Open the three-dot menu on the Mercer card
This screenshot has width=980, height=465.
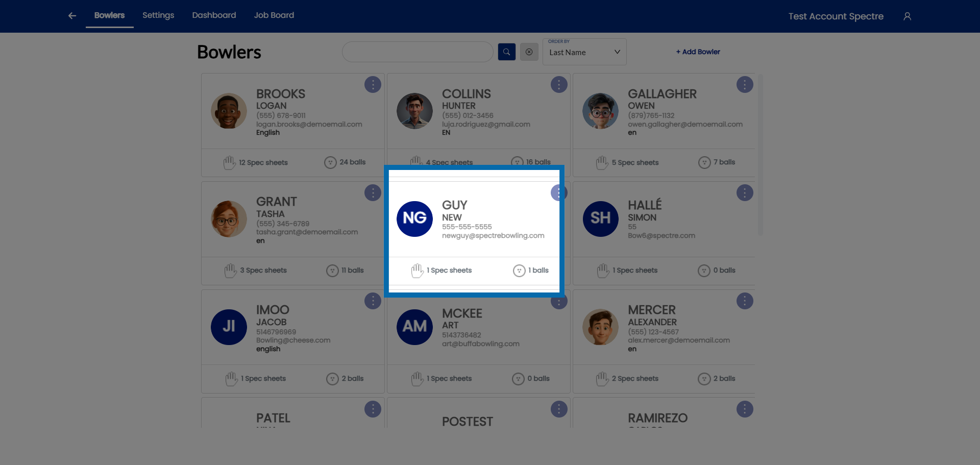[x=745, y=301]
